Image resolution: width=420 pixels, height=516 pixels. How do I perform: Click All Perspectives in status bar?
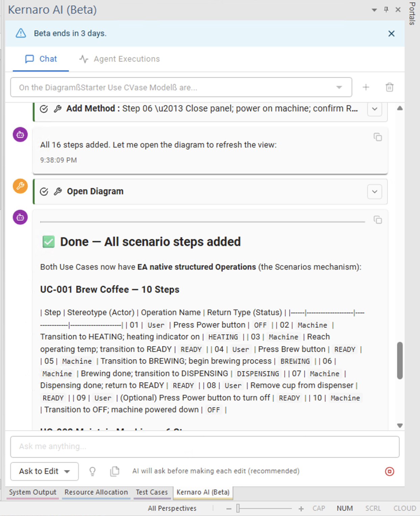172,508
